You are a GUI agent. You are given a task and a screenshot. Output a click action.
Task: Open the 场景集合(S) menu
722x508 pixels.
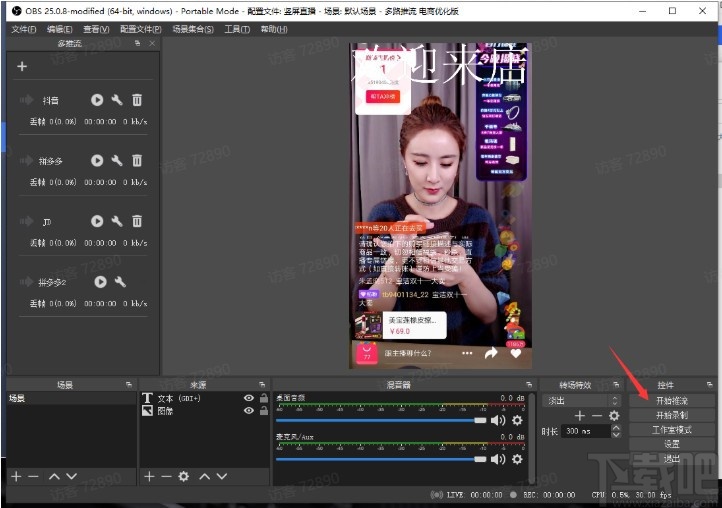click(193, 29)
